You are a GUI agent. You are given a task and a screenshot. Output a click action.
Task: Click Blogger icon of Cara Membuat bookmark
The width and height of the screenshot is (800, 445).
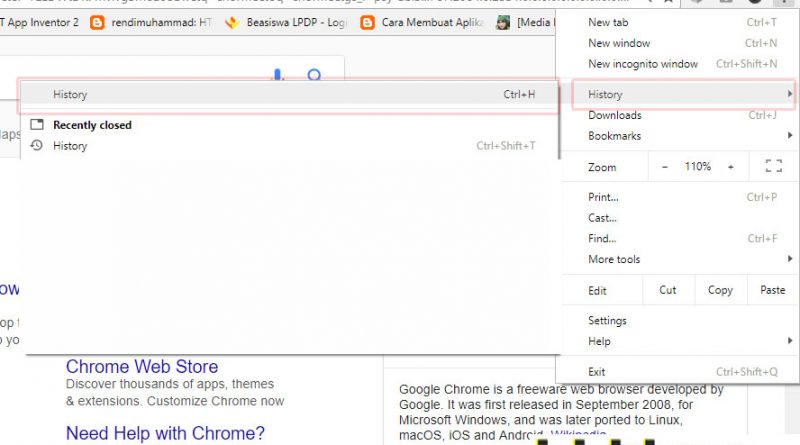coord(367,22)
